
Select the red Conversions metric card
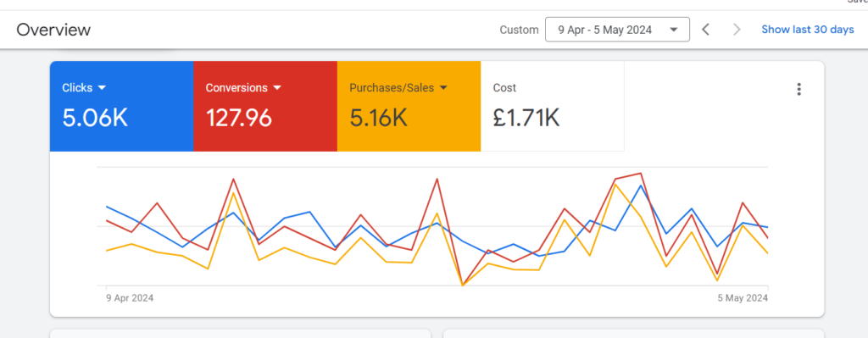(265, 106)
